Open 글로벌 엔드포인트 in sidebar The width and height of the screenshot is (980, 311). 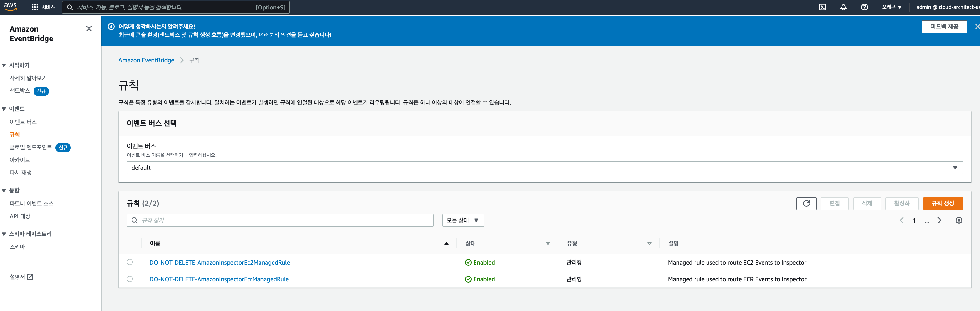click(31, 147)
